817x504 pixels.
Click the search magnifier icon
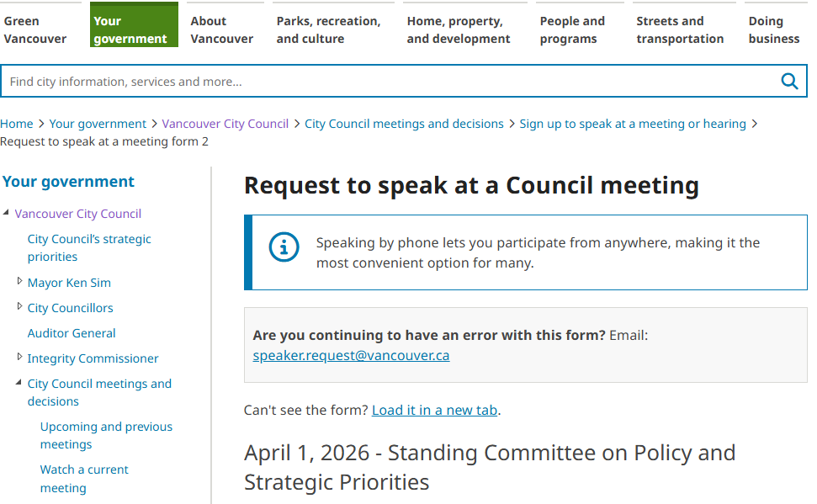(x=789, y=82)
